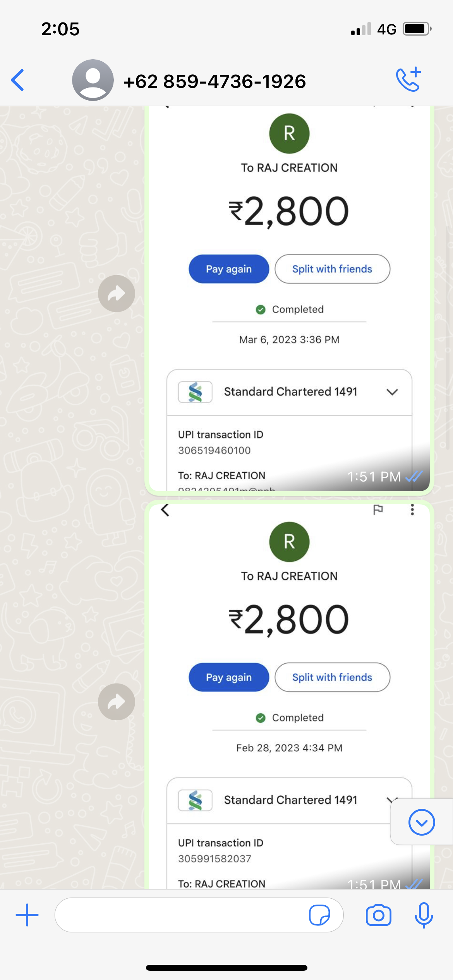
Task: Jump to latest messages with down-arrow button
Action: click(422, 822)
